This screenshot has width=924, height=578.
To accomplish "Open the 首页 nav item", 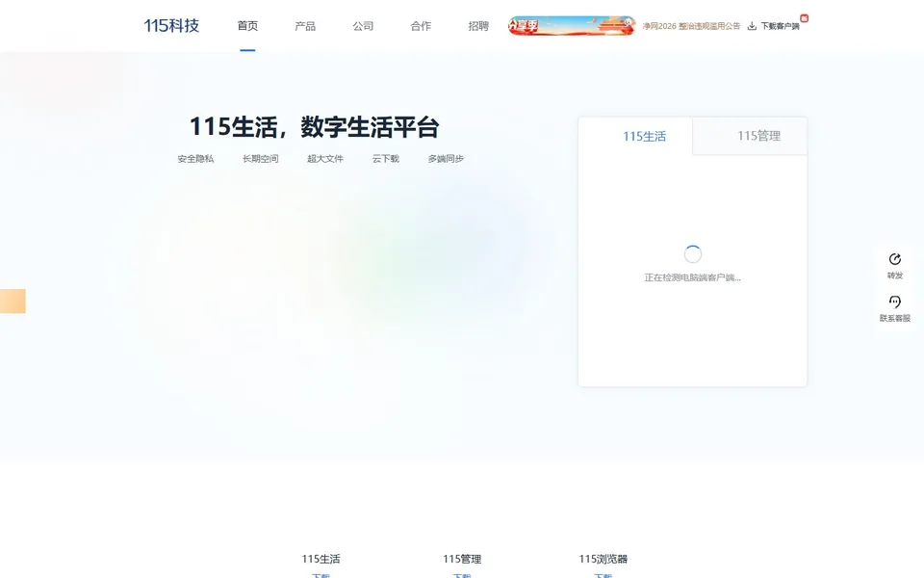I will click(x=247, y=26).
